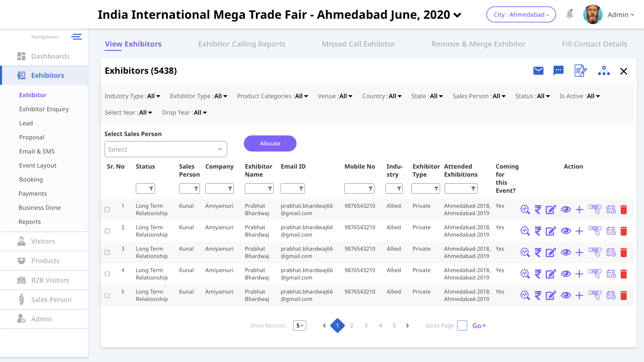
Task: Open Exhibitor Enquiry in the sidebar
Action: [x=44, y=109]
